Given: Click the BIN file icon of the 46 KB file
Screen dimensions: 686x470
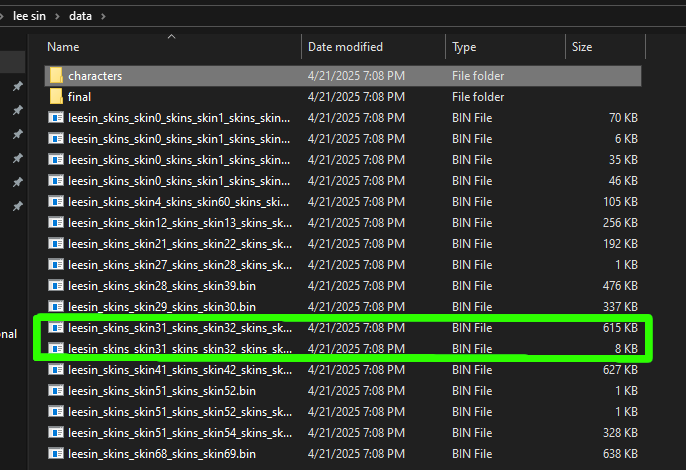Looking at the screenshot, I should tap(56, 180).
